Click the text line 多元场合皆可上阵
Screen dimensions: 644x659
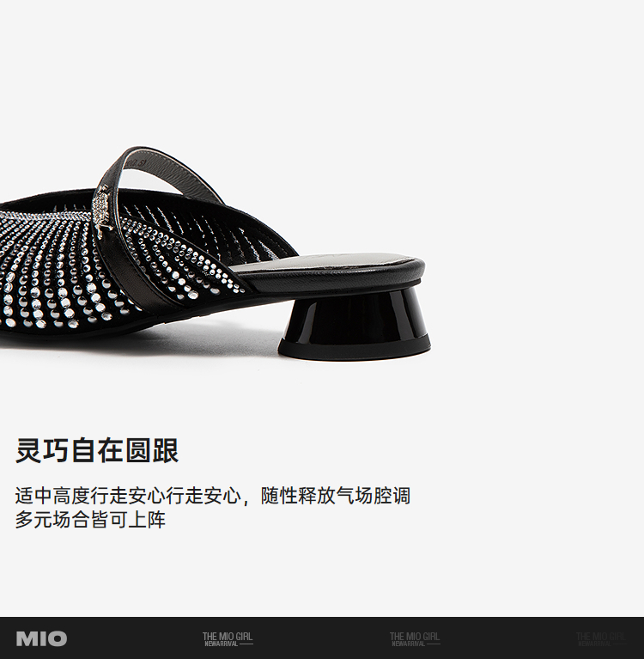90,520
